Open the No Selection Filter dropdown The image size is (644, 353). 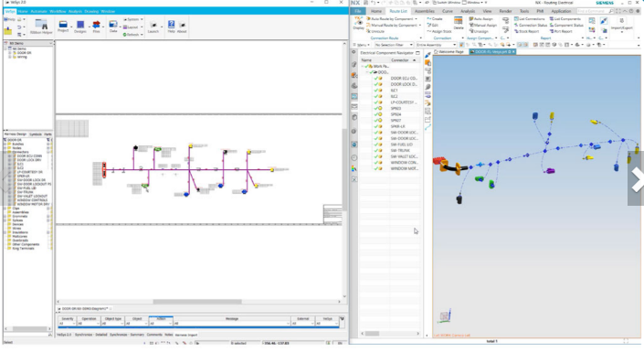[394, 45]
